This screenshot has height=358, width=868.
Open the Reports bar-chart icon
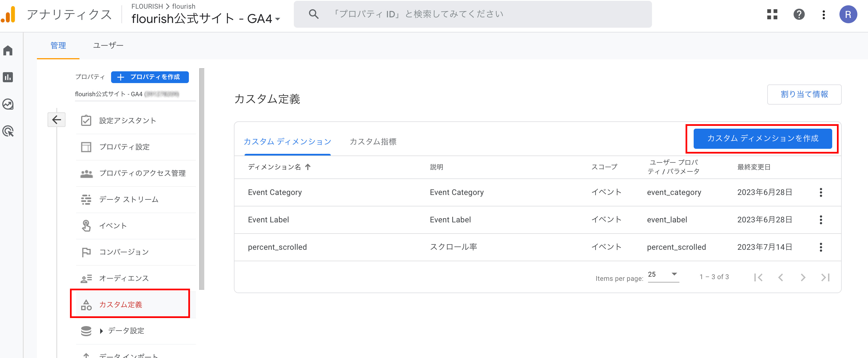pyautogui.click(x=8, y=77)
